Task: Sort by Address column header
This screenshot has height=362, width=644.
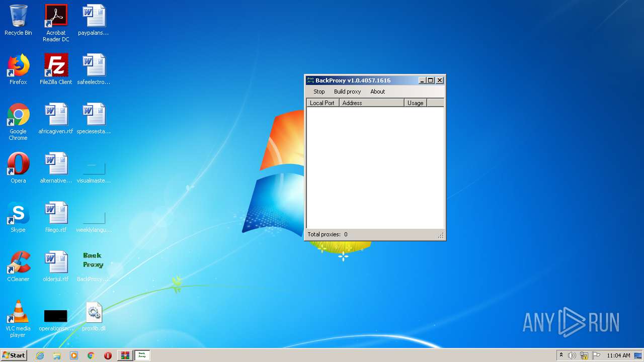Action: [372, 103]
